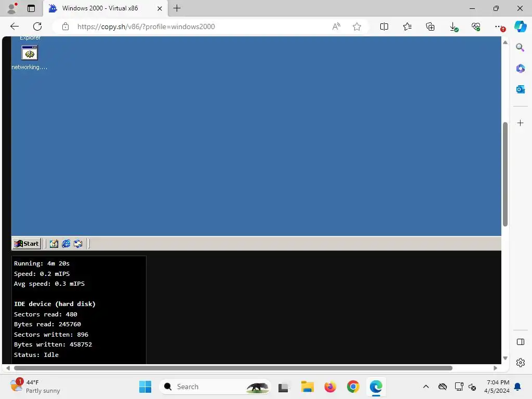Select the "Status: Idle" line
The width and height of the screenshot is (532, 399).
36,355
